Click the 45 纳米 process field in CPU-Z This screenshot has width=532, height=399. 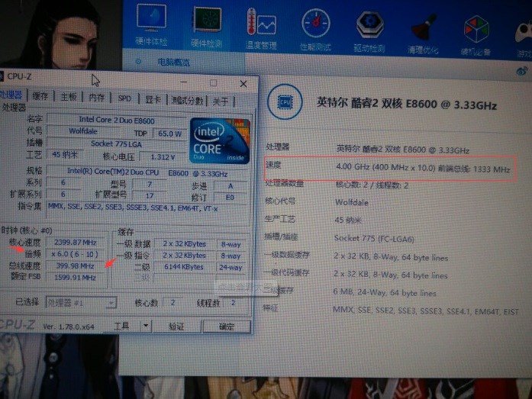pyautogui.click(x=65, y=155)
